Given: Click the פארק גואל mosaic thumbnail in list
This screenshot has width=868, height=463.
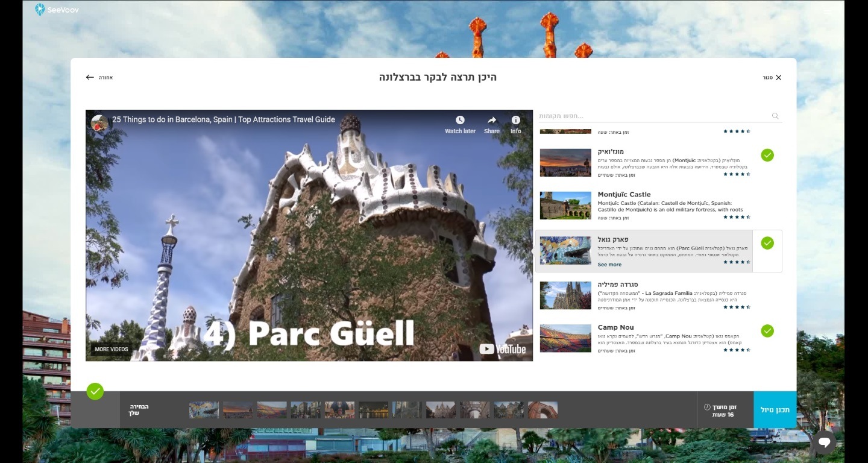Looking at the screenshot, I should [x=565, y=250].
